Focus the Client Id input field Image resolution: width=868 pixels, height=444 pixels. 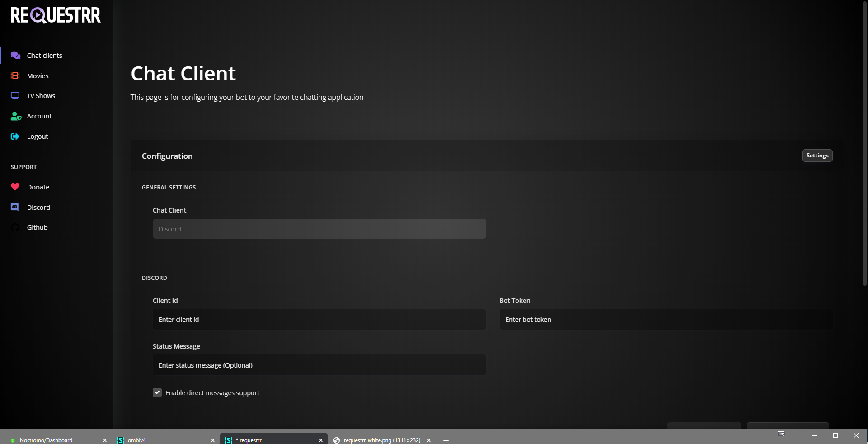tap(319, 319)
